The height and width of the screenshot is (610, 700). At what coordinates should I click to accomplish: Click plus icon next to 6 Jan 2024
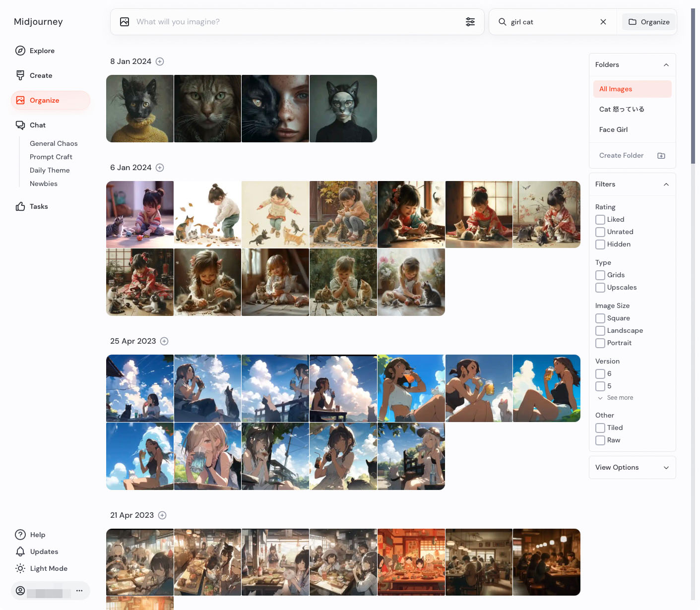pyautogui.click(x=160, y=168)
